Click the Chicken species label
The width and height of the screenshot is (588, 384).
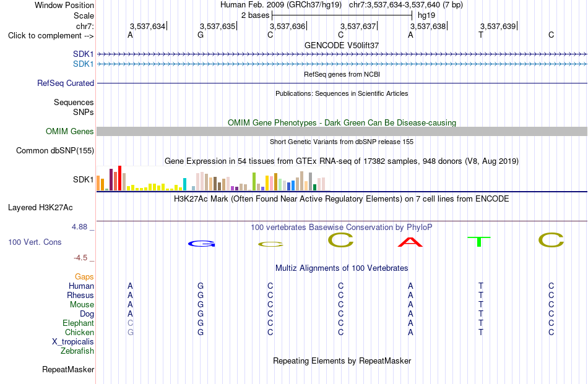click(x=79, y=333)
